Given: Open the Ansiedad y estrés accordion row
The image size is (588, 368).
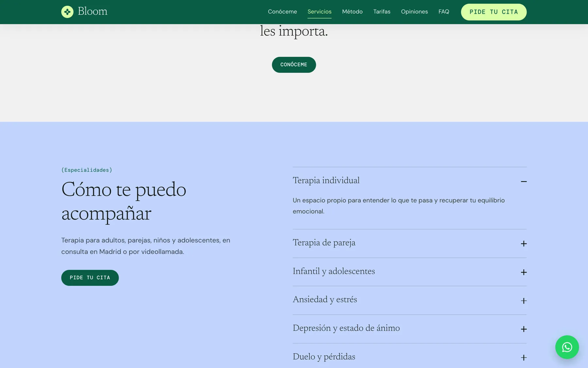Looking at the screenshot, I should (410, 300).
